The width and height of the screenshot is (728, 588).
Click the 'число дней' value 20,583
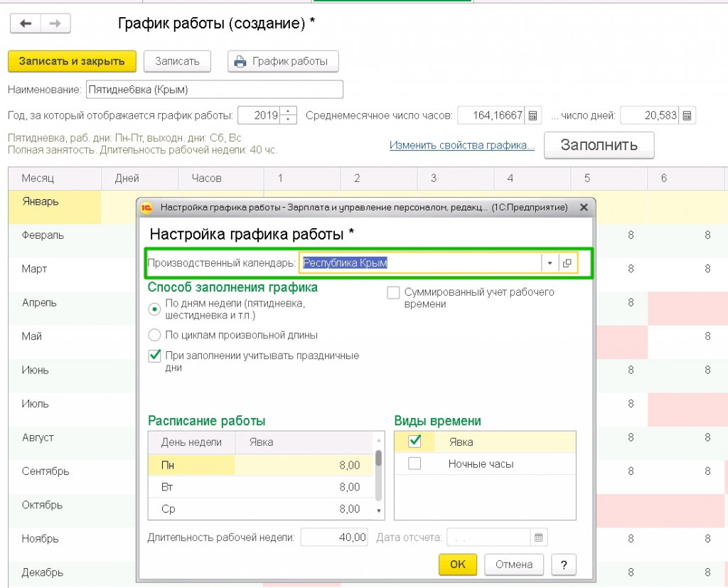pyautogui.click(x=650, y=116)
